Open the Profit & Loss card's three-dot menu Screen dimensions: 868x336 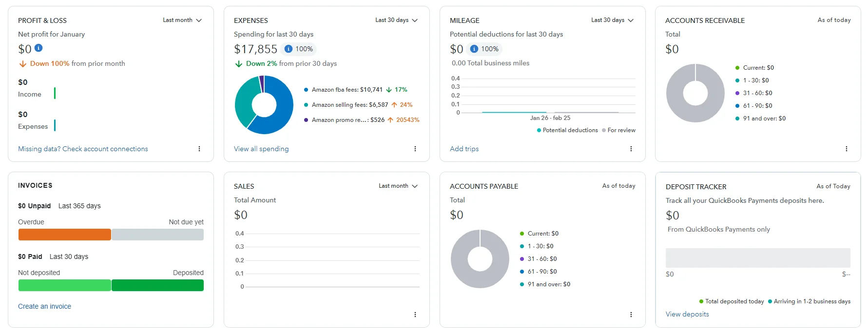coord(199,149)
